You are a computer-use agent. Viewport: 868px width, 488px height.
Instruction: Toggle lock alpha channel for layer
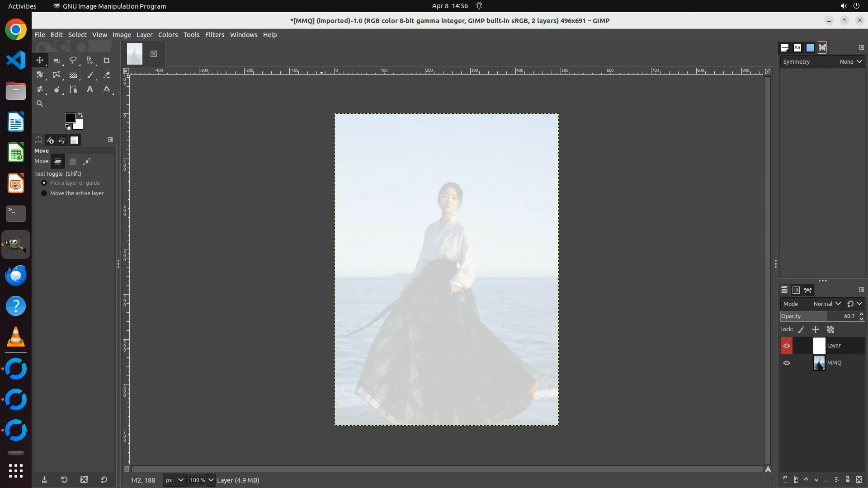(x=830, y=330)
